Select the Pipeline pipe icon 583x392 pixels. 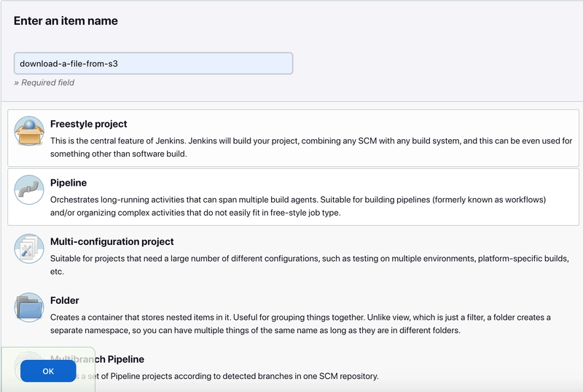click(29, 189)
